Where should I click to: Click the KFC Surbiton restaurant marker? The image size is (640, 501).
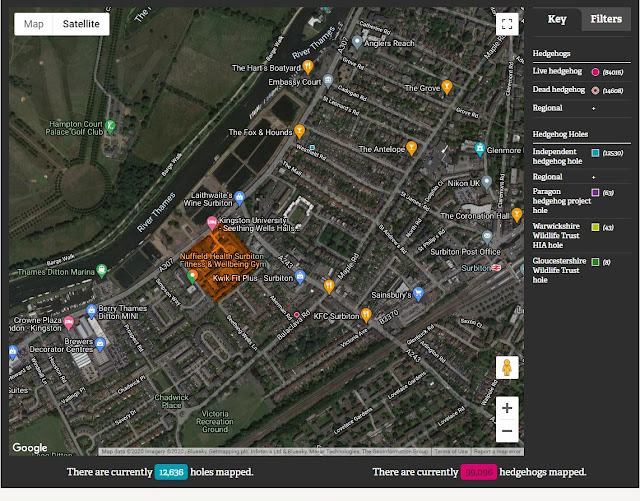pos(366,315)
